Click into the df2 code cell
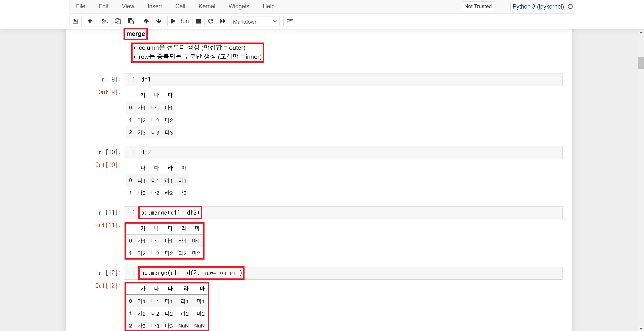The image size is (644, 331). click(350, 152)
